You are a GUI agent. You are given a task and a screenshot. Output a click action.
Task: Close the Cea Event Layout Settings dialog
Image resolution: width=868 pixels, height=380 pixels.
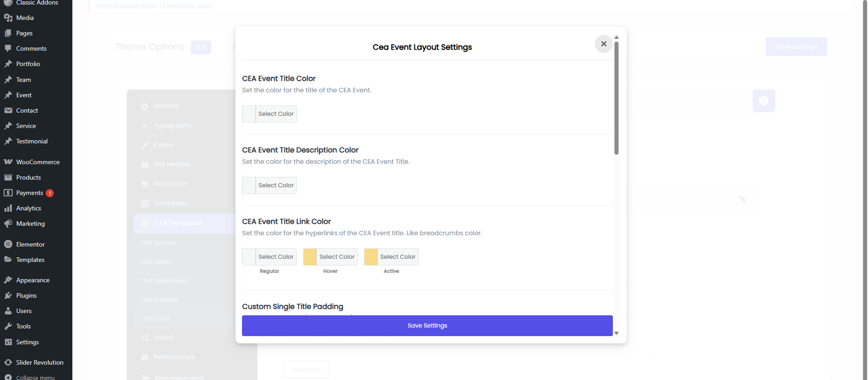[603, 44]
